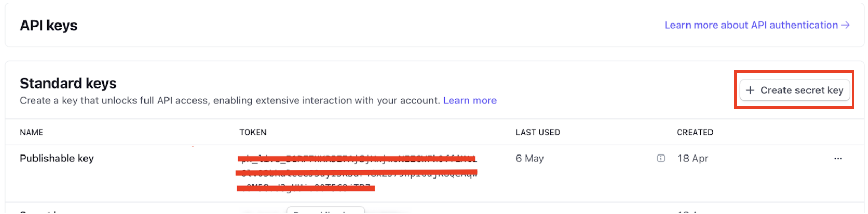
Task: Click the CREATED column header
Action: (695, 132)
